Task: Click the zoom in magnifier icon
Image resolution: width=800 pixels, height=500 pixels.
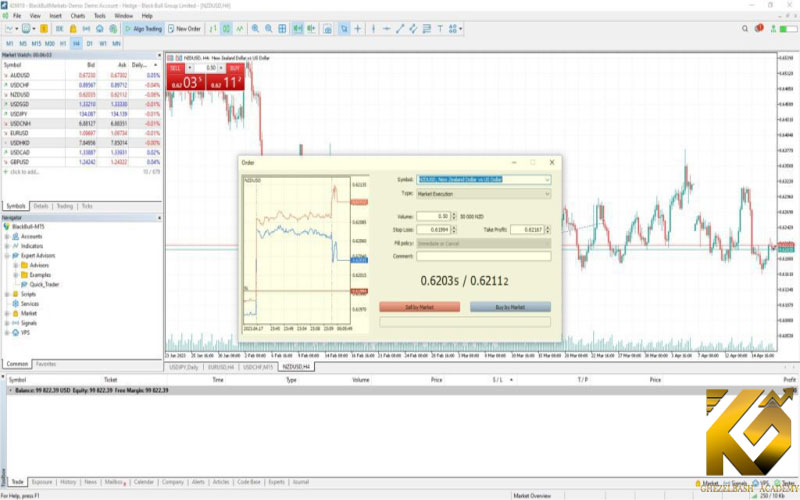Action: 255,29
